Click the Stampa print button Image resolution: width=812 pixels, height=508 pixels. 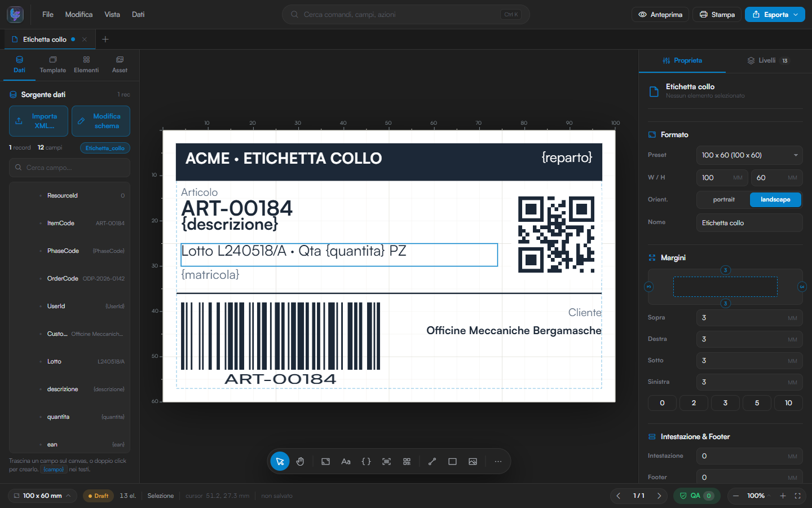tap(717, 15)
